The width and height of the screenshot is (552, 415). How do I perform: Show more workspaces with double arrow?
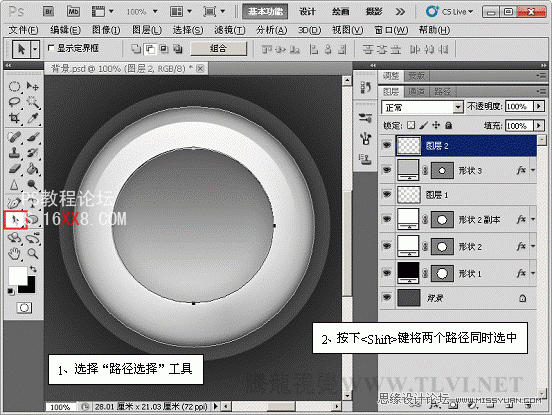(400, 12)
